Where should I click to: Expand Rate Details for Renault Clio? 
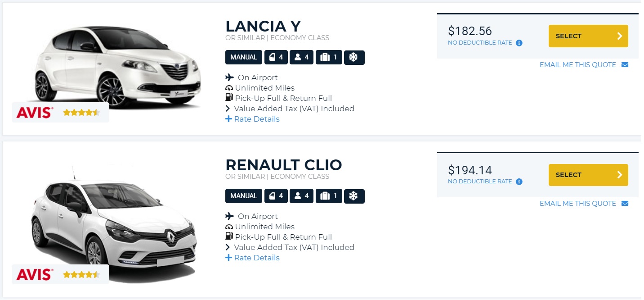click(x=252, y=258)
